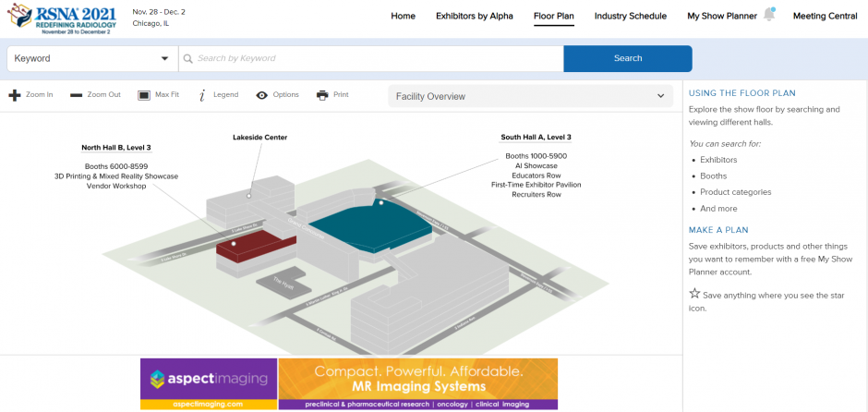This screenshot has height=412, width=868.
Task: Select the Floor Plan tab
Action: pos(554,16)
